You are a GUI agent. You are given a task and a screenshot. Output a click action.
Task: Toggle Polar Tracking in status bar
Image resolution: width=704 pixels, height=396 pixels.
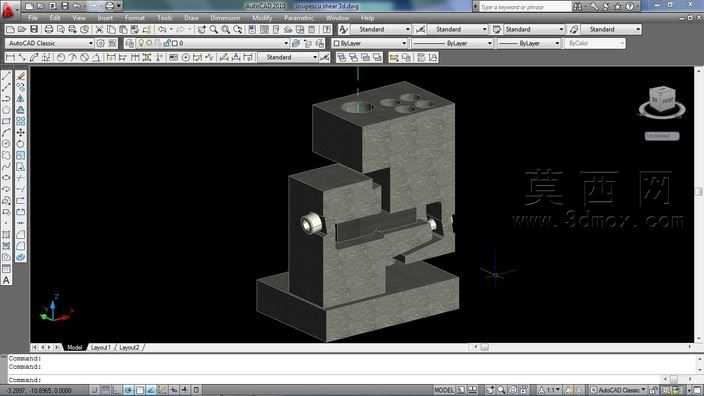[x=128, y=390]
